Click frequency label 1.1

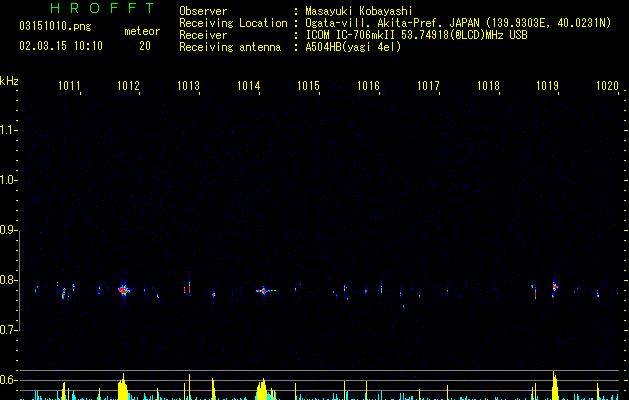(8, 130)
